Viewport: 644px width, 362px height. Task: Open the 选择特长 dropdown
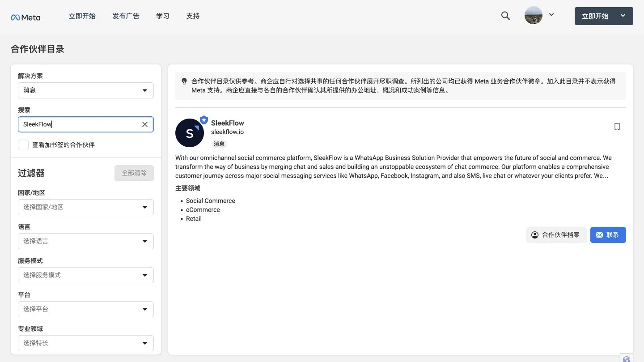click(86, 343)
